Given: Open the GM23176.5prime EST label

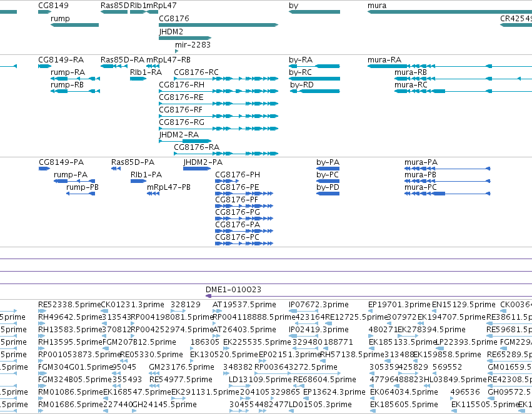Looking at the screenshot, I should (x=181, y=367).
